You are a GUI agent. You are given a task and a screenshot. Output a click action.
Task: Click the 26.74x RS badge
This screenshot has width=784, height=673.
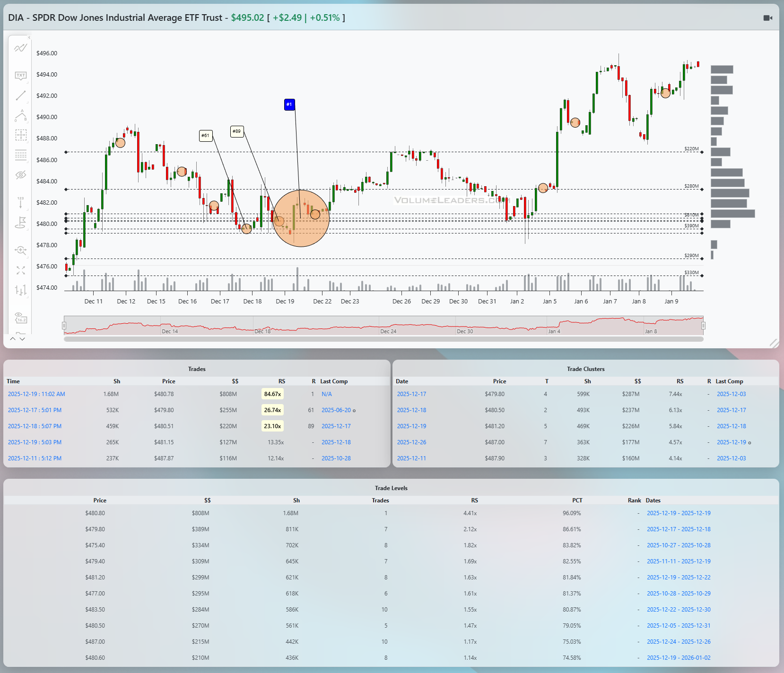coord(272,410)
